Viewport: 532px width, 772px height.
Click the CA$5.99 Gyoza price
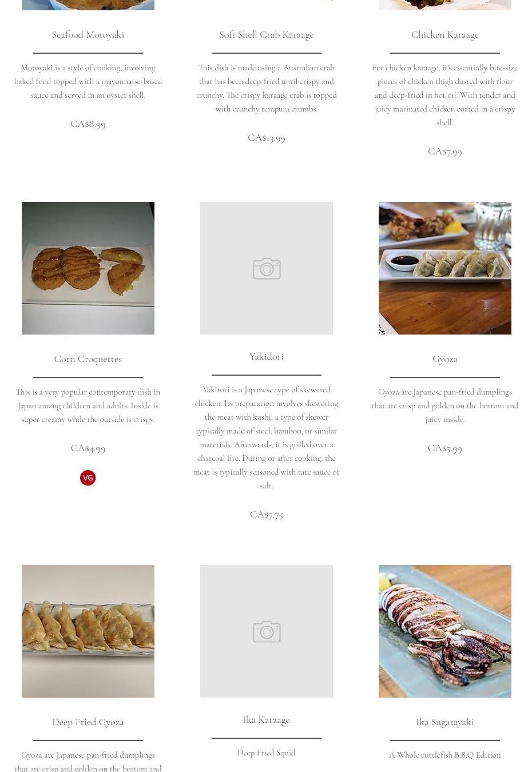pyautogui.click(x=445, y=448)
